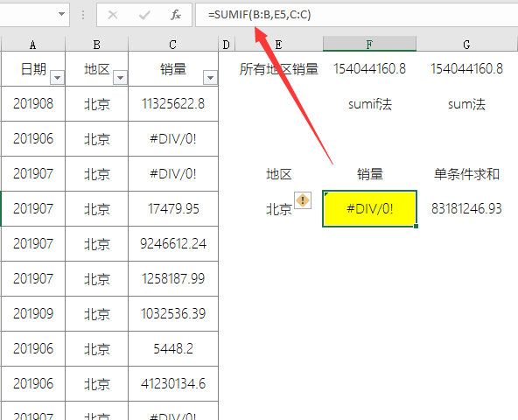Select cell with value 41230134.6
518x420 pixels.
point(173,383)
